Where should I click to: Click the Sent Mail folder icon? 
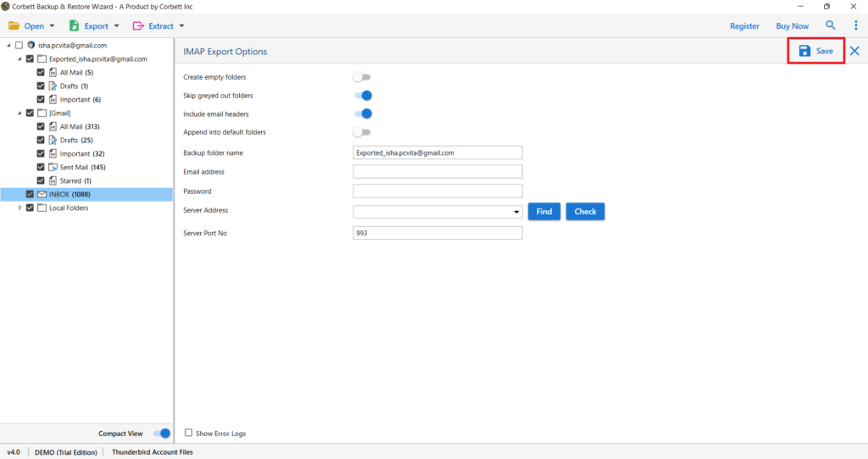pos(53,168)
